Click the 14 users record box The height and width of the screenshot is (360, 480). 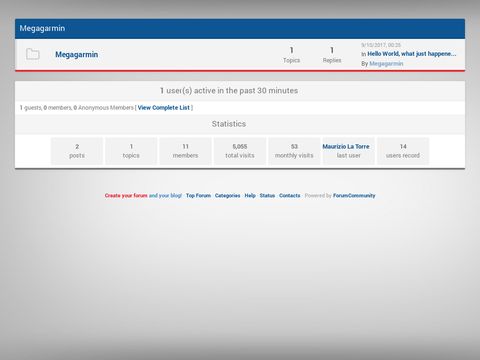point(403,151)
